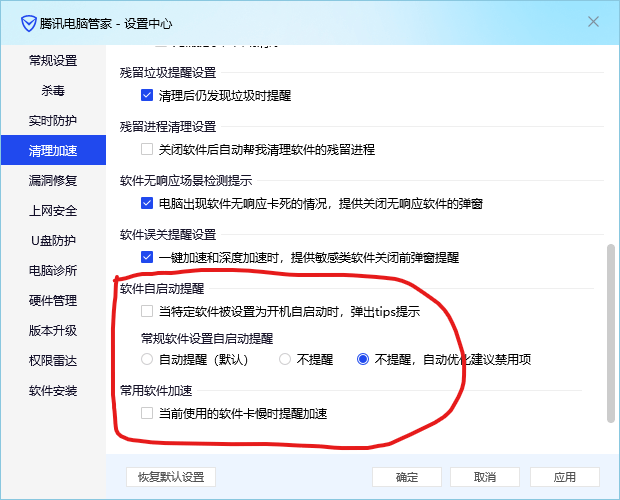Switch to the 杀毒 settings section

[53, 91]
